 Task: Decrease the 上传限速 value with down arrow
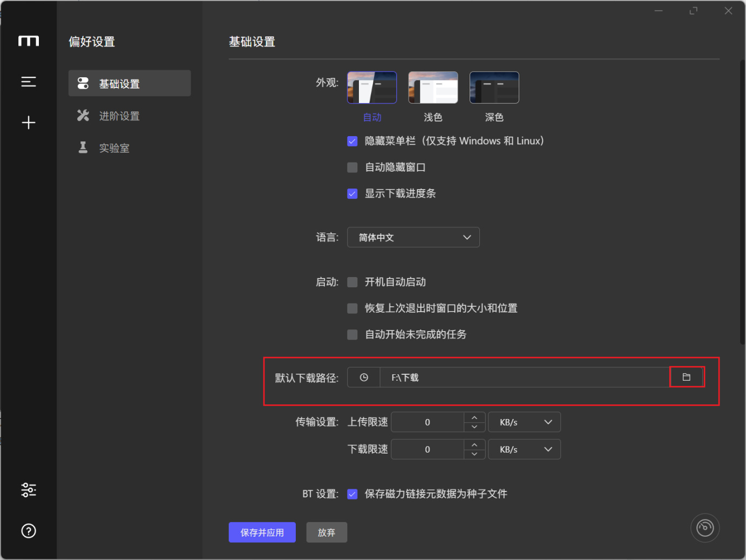pos(474,427)
